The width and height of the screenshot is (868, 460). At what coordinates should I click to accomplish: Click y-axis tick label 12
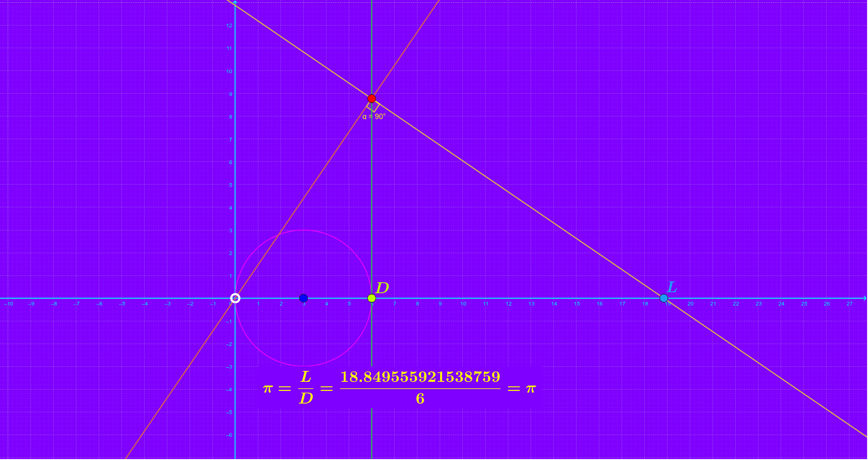229,25
